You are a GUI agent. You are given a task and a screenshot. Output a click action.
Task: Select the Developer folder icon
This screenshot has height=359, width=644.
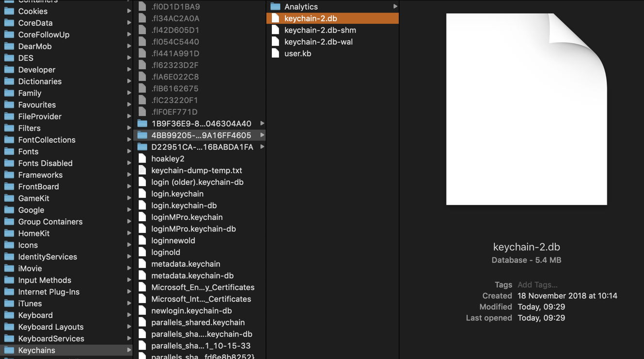(x=9, y=69)
